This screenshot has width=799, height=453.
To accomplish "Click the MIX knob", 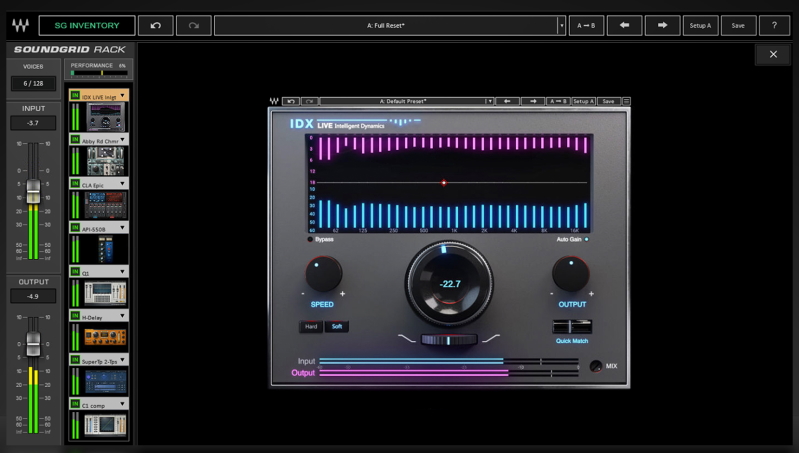I will point(596,366).
